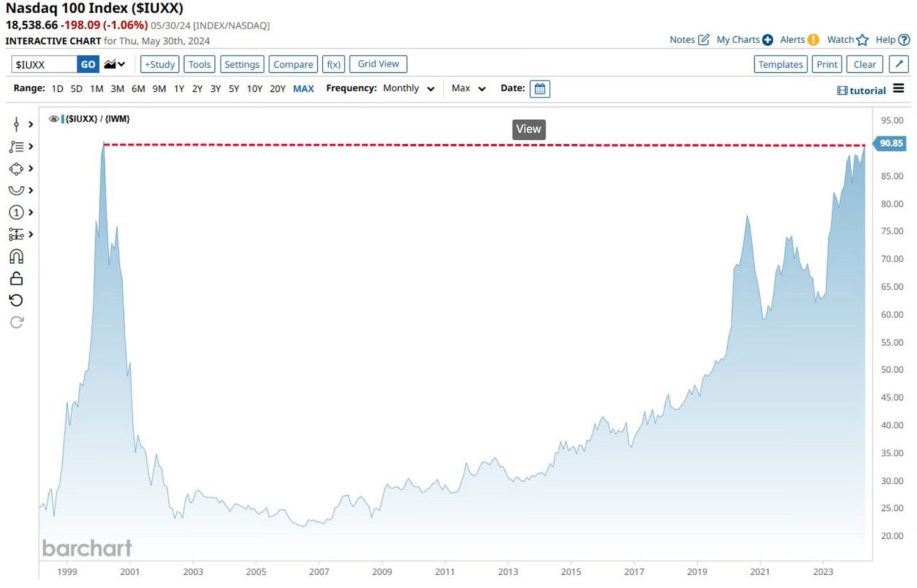This screenshot has height=588, width=917.
Task: Select the 10Y range
Action: pyautogui.click(x=254, y=89)
